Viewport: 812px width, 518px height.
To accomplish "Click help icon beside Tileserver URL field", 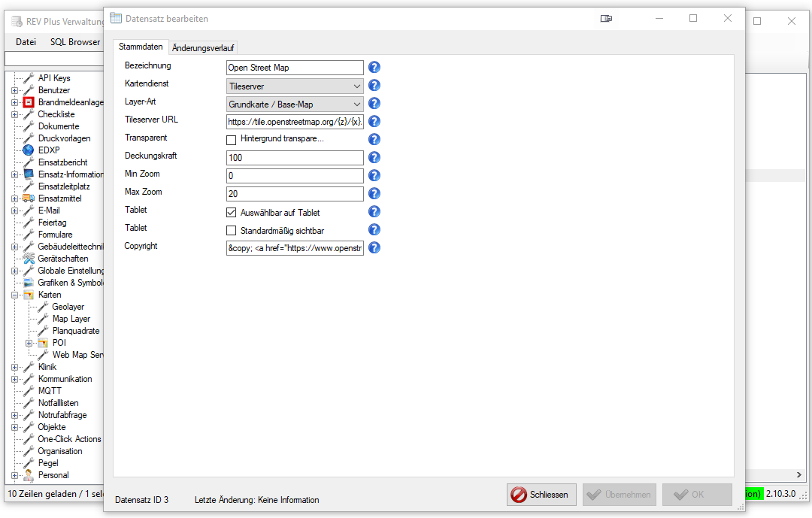I will click(374, 122).
